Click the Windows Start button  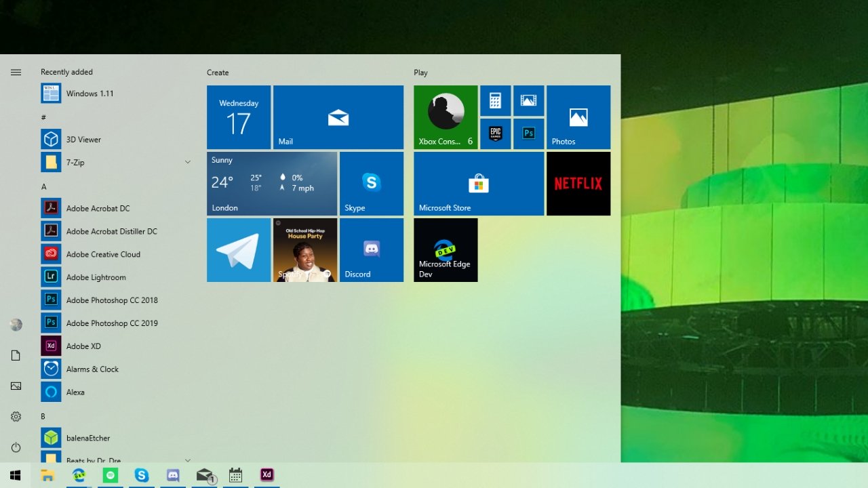[16, 475]
